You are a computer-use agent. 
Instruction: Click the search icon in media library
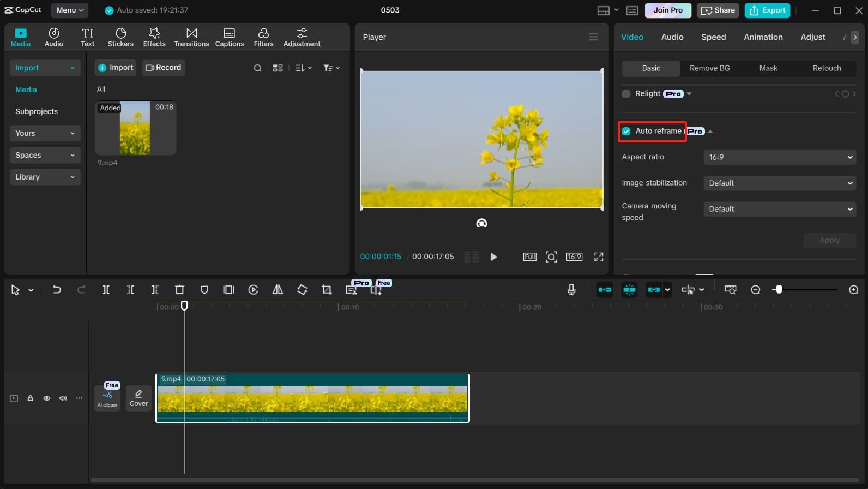click(257, 68)
